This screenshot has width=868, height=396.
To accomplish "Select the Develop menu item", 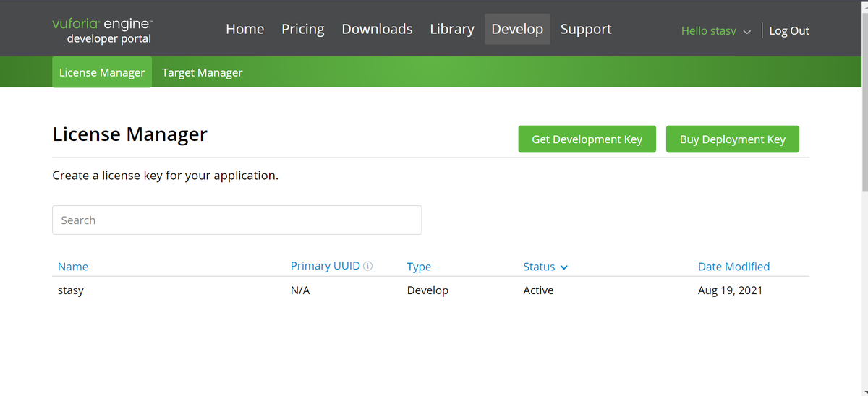I will [517, 29].
